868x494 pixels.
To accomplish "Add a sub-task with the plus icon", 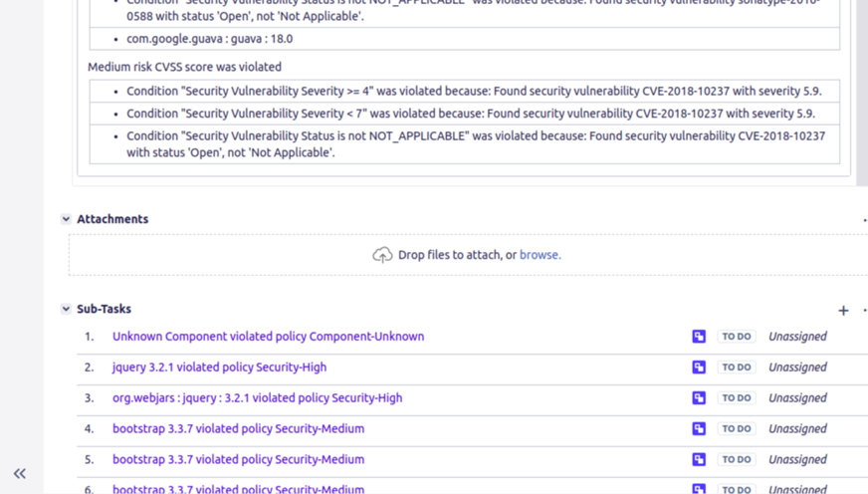I will pyautogui.click(x=843, y=311).
